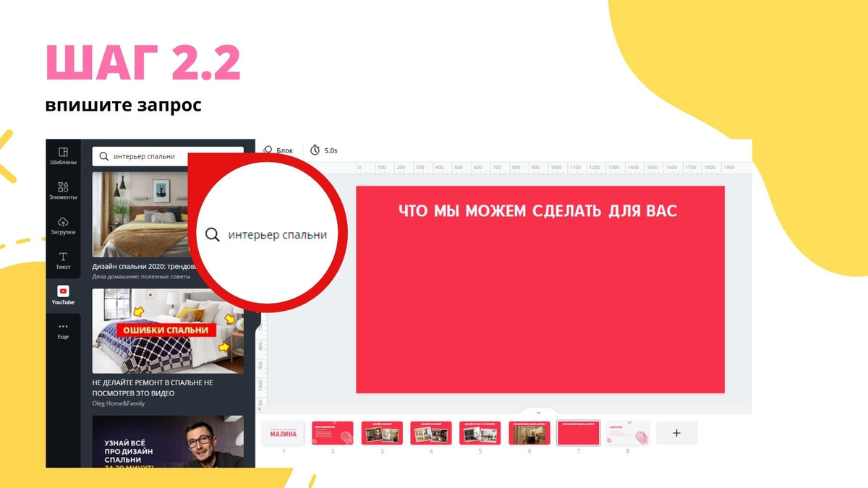
Task: Click the интерьер спальни search field
Action: click(x=168, y=156)
